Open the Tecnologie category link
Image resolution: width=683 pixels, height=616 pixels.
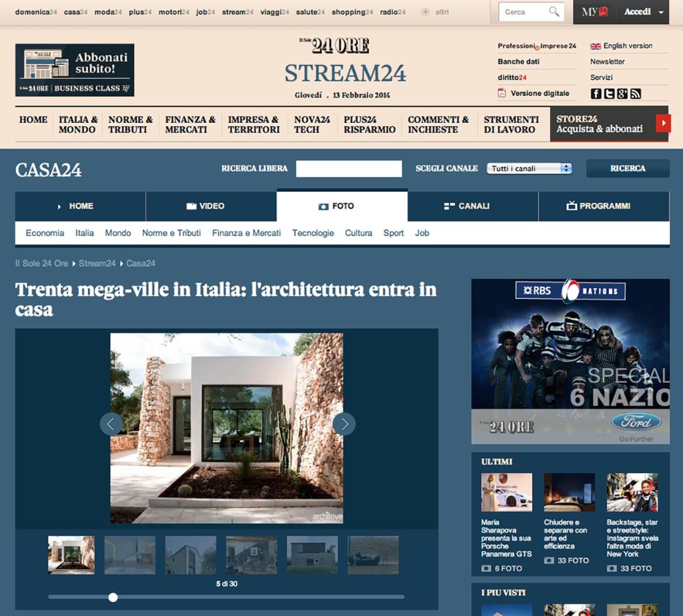click(x=313, y=233)
